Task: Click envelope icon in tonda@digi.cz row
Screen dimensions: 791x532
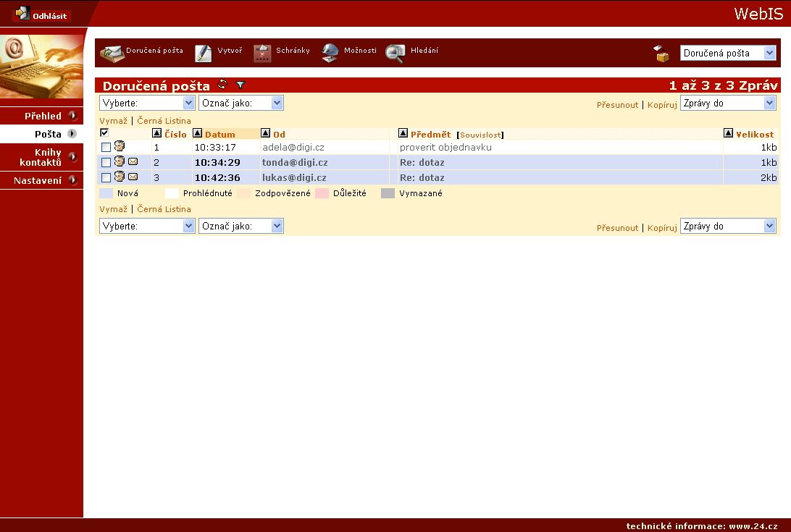Action: [x=133, y=161]
